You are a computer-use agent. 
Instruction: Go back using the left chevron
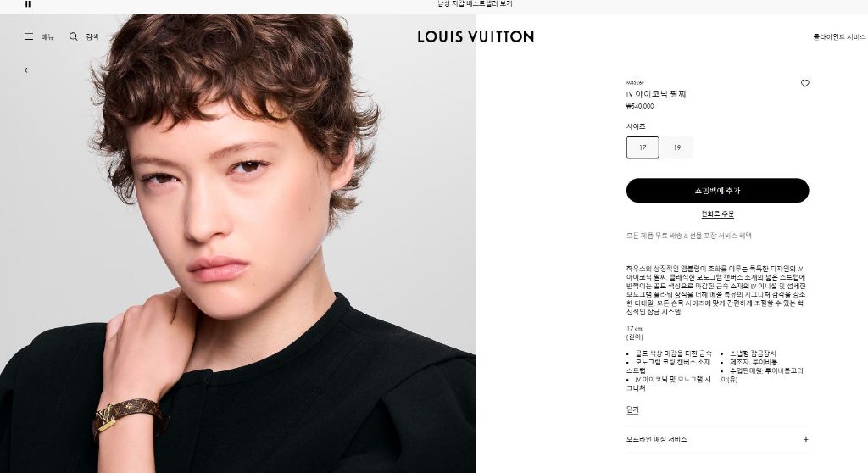pos(26,70)
